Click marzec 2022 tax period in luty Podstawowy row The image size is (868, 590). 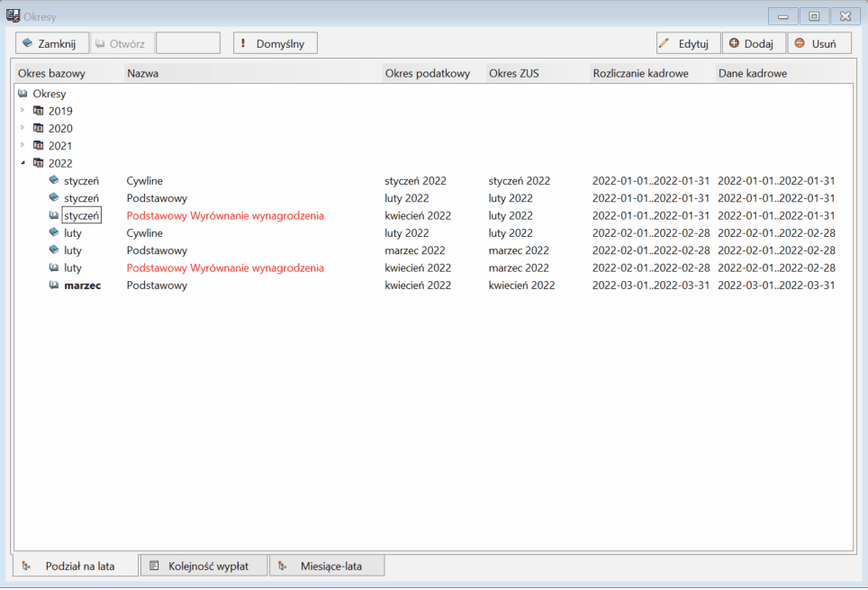pos(414,250)
